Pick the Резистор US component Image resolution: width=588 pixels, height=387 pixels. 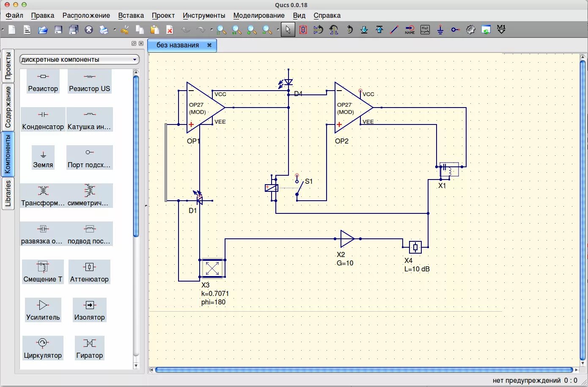89,82
